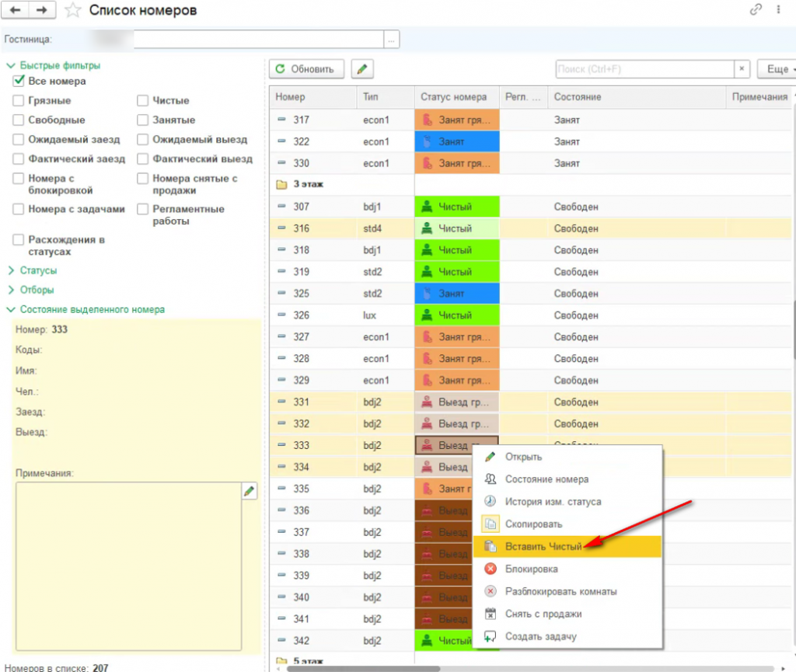The width and height of the screenshot is (796, 672).
Task: Click the Обновить button
Action: (x=306, y=69)
